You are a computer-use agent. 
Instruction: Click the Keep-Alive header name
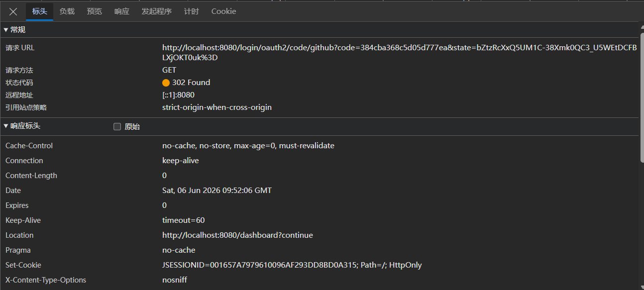click(x=23, y=220)
